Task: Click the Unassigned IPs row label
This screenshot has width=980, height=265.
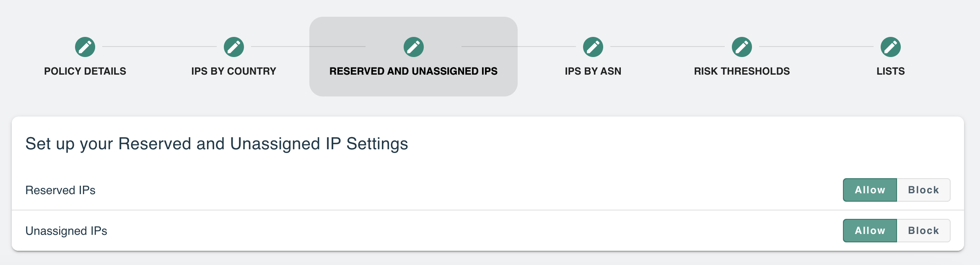Action: click(x=66, y=231)
